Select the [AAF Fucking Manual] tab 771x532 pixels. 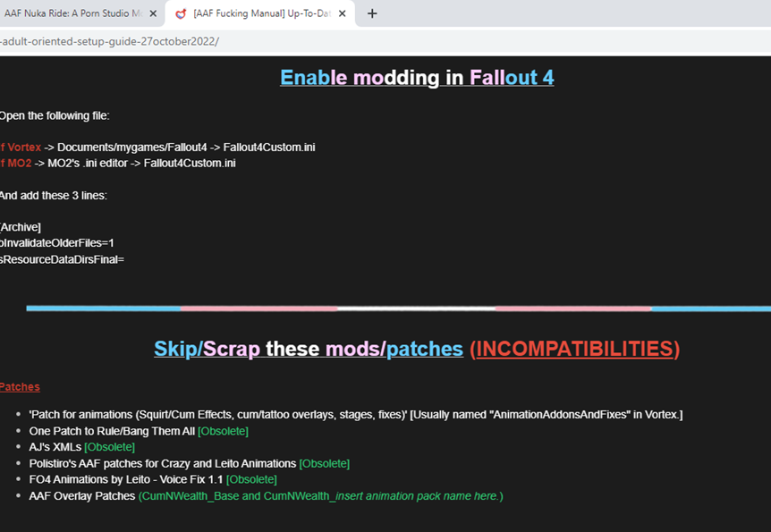pyautogui.click(x=255, y=14)
